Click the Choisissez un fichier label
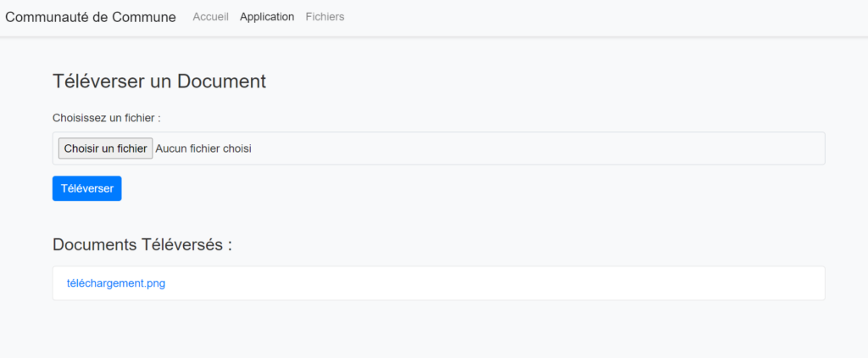 click(x=107, y=118)
